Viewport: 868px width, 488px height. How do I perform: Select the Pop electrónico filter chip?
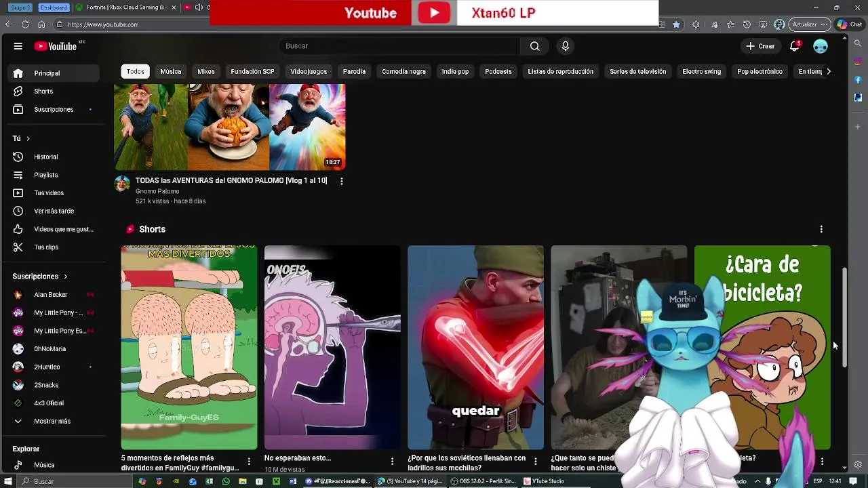[759, 71]
